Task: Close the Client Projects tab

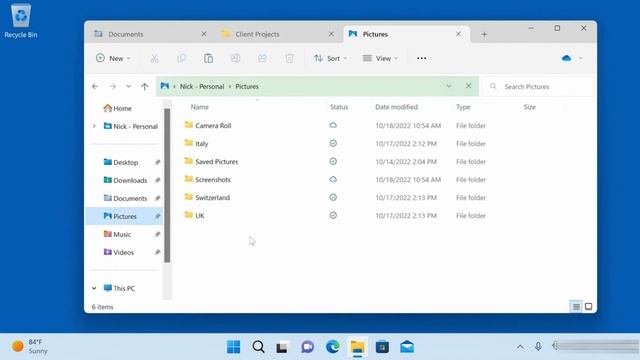Action: point(331,34)
